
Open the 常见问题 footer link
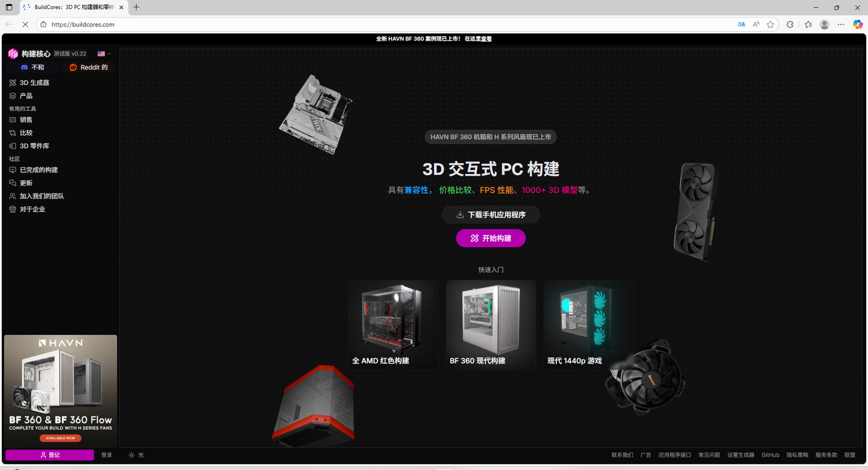(709, 455)
